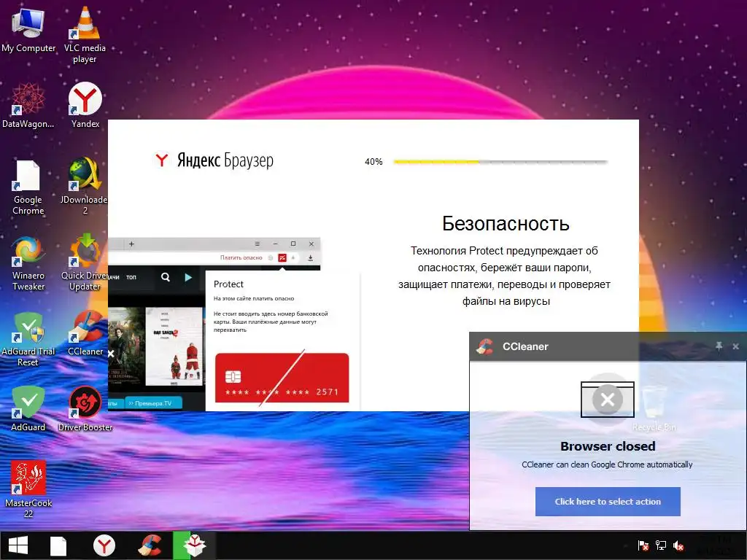Select Yandex installer taskbar item

194,545
